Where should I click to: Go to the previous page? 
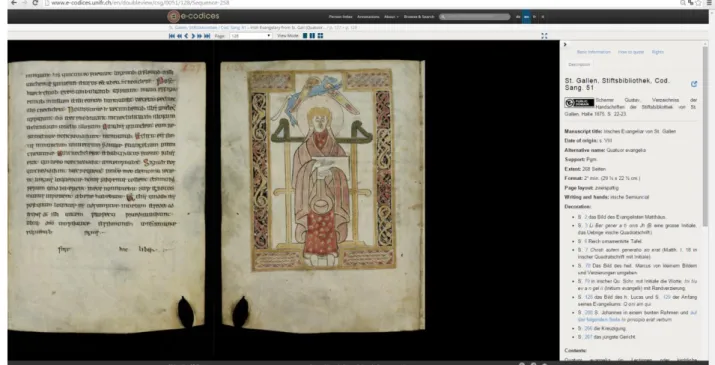pos(187,36)
